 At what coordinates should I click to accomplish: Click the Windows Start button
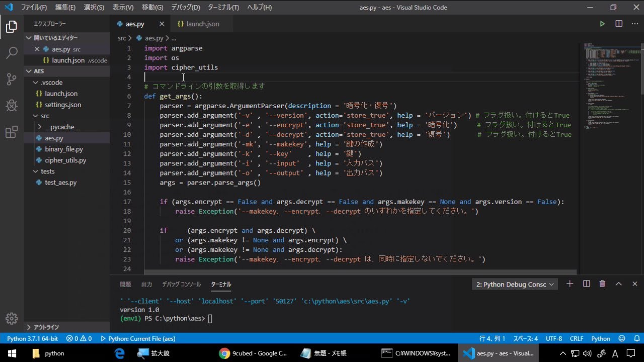(x=12, y=353)
